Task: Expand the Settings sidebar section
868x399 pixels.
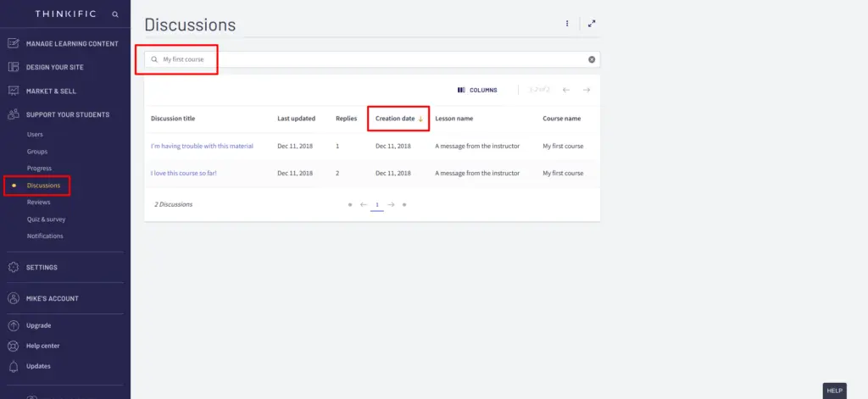Action: (42, 267)
